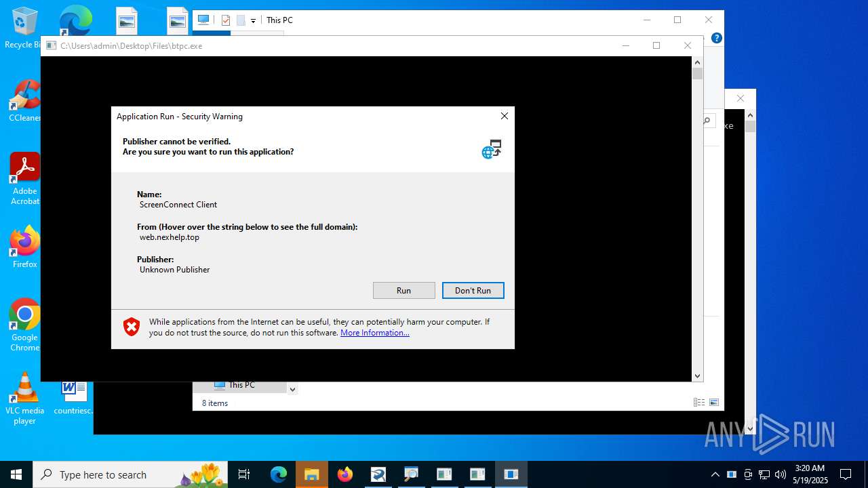Open the Recycle Bin desktop icon

[24, 28]
